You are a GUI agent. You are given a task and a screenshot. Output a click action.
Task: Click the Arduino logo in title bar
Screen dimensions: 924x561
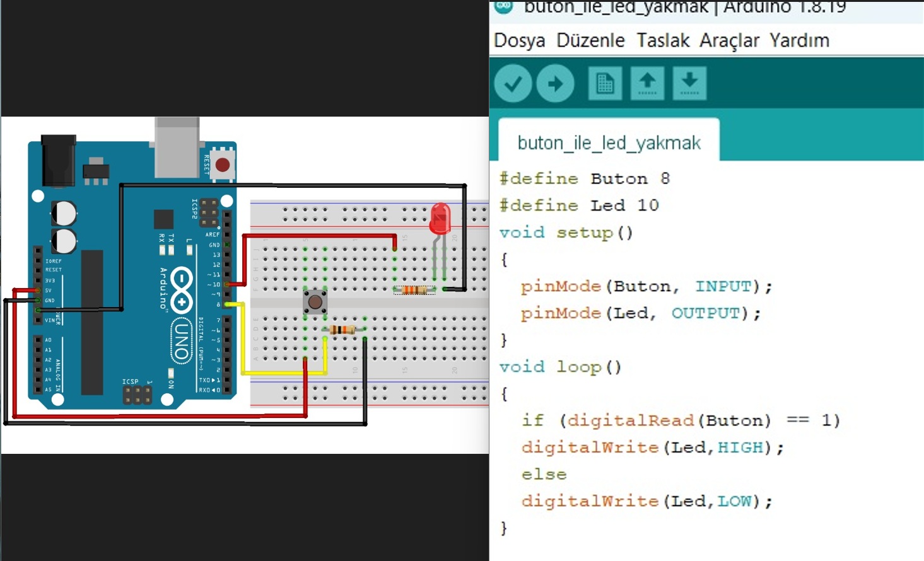pyautogui.click(x=503, y=6)
